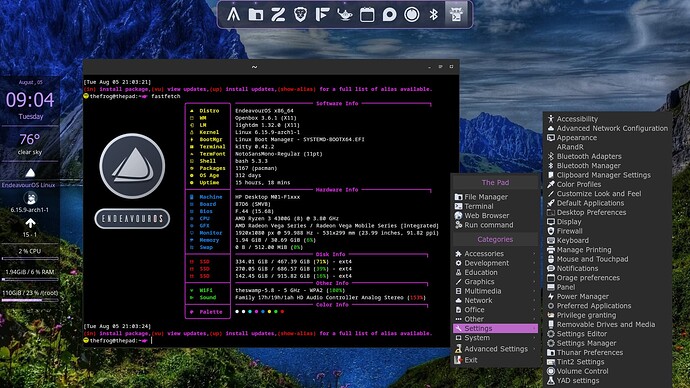Launch ARandR from Settings submenu
The image size is (690, 388).
click(607, 147)
